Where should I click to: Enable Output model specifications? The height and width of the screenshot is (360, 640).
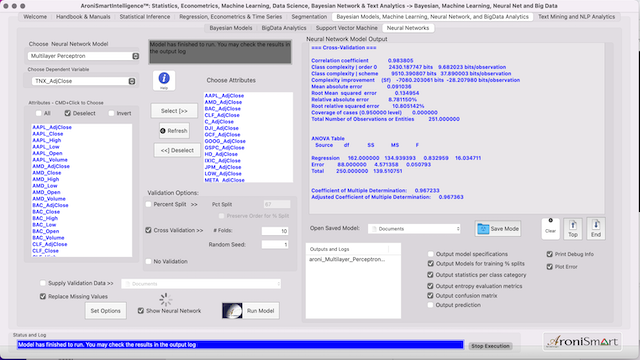[430, 254]
